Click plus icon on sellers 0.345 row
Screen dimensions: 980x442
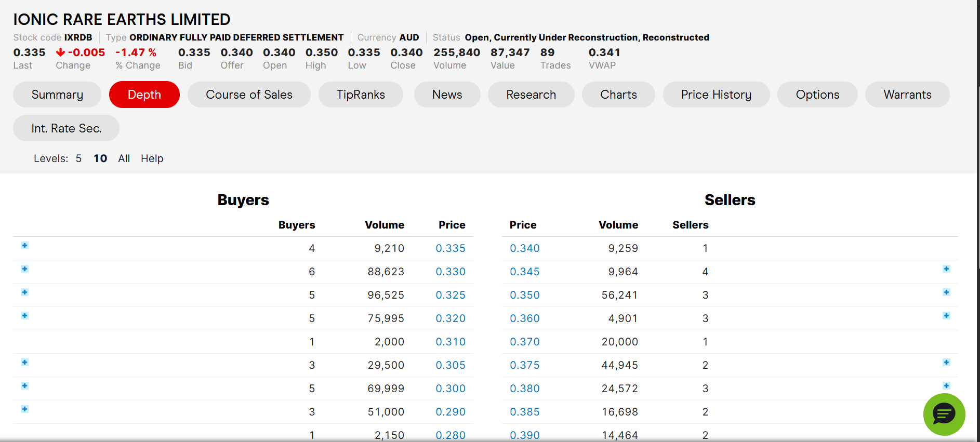click(946, 269)
